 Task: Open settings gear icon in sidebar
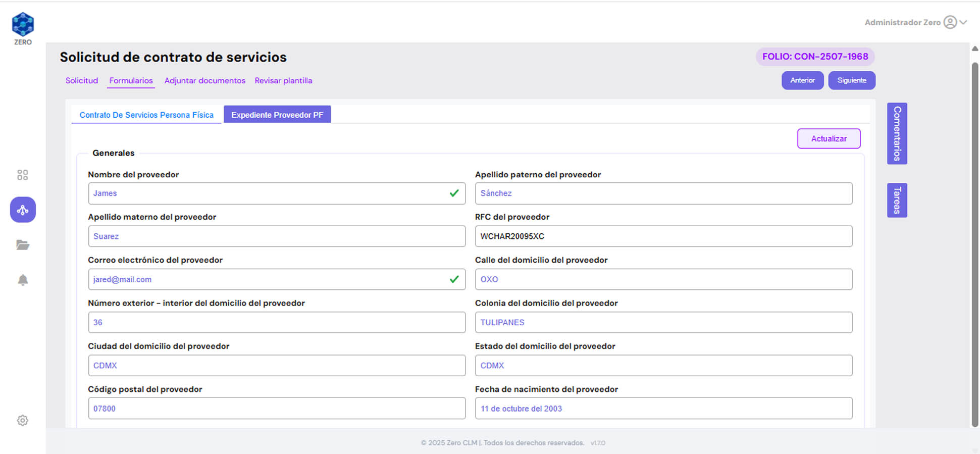pyautogui.click(x=23, y=420)
